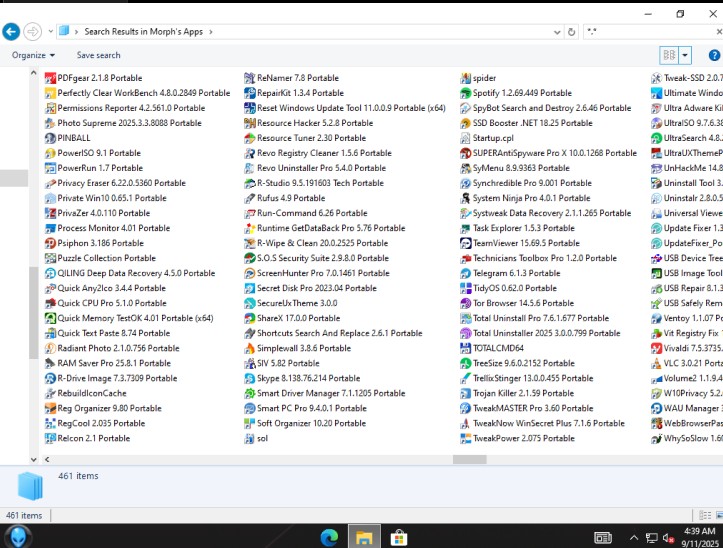Viewport: 723px width, 548px height.
Task: Select Startup.cpl entry
Action: pos(487,138)
